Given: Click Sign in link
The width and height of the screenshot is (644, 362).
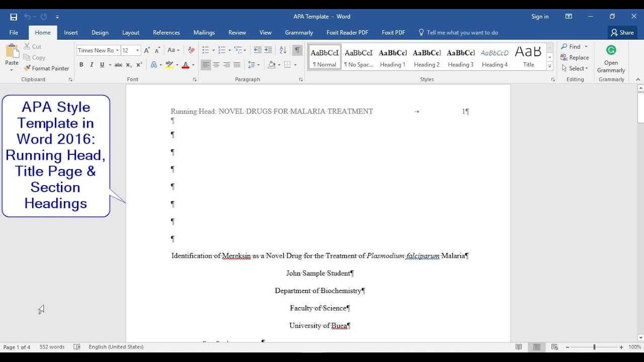Looking at the screenshot, I should [x=540, y=17].
